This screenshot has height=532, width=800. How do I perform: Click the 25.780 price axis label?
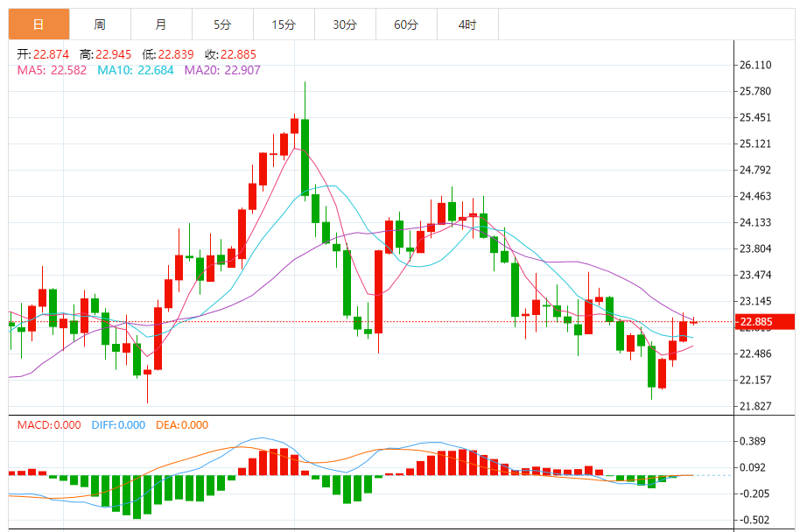point(755,91)
